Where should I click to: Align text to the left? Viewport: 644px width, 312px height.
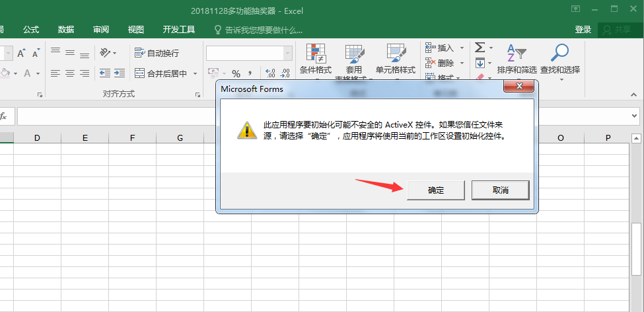(x=55, y=73)
